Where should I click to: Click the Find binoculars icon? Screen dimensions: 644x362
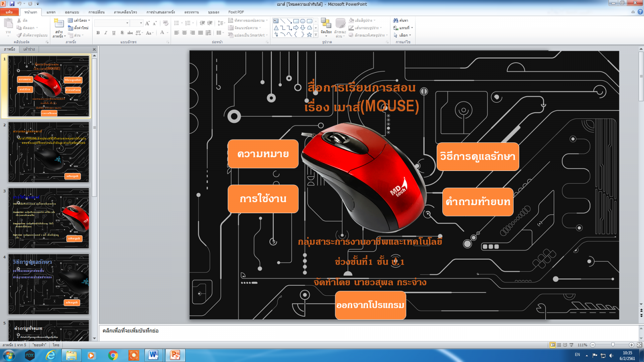click(396, 21)
